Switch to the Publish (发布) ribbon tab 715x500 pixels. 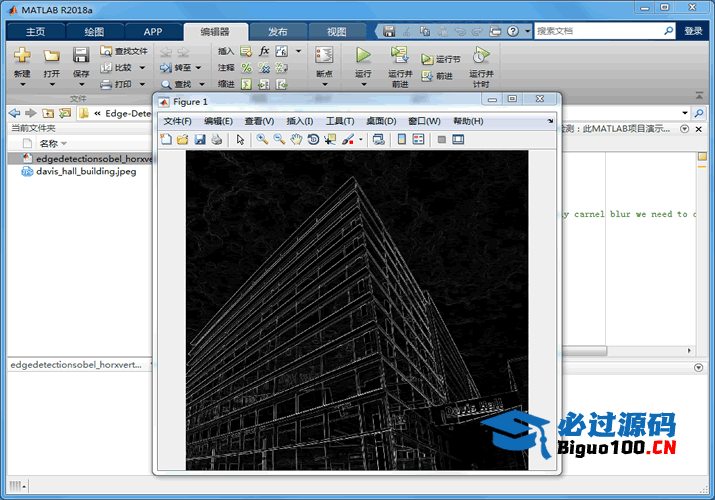[278, 31]
